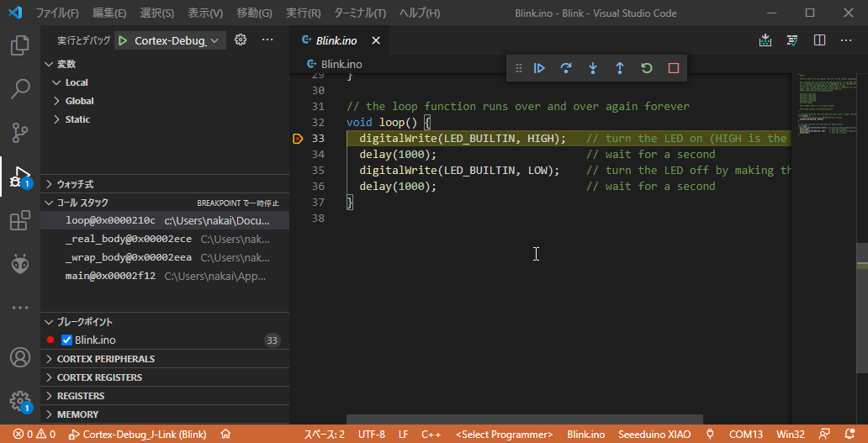Close the Blink.ino editor tab
The width and height of the screenshot is (868, 443).
point(376,40)
